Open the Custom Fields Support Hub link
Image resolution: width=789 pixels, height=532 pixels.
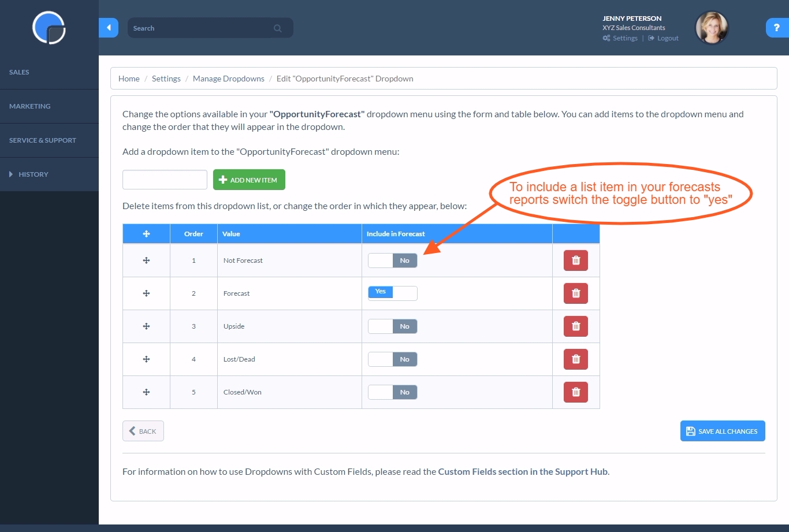coord(523,471)
